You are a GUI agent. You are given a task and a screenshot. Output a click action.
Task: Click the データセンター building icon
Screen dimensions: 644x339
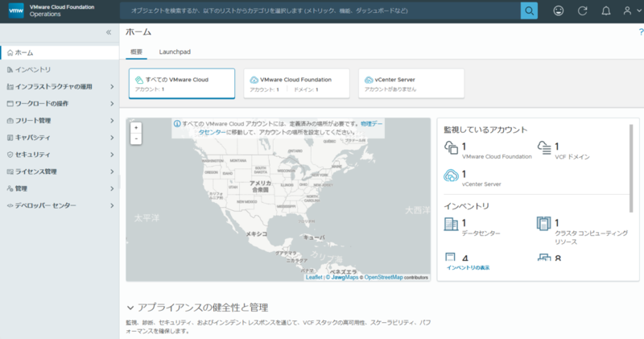point(451,225)
